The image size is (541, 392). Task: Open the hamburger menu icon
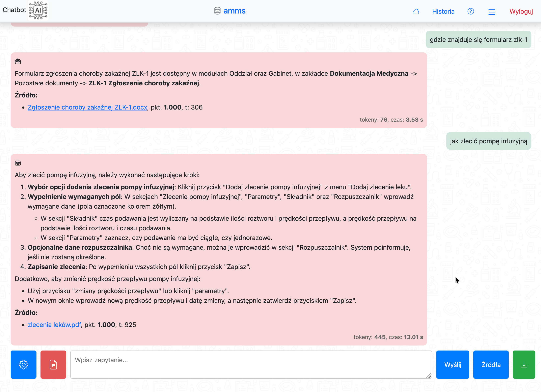pyautogui.click(x=491, y=12)
